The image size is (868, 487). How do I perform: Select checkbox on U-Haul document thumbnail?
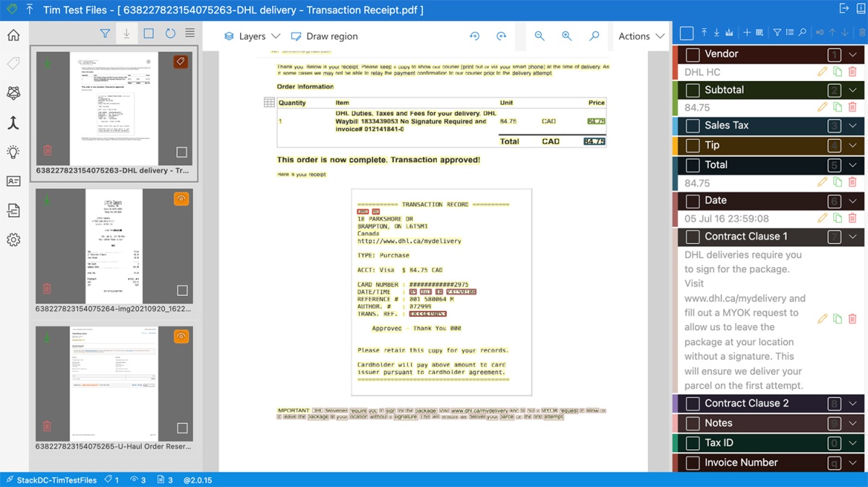coord(182,428)
